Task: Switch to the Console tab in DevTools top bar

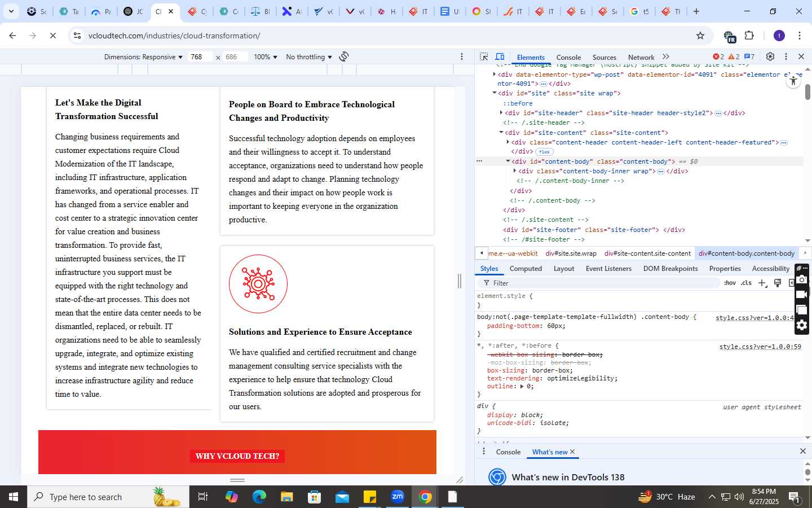Action: (x=568, y=57)
